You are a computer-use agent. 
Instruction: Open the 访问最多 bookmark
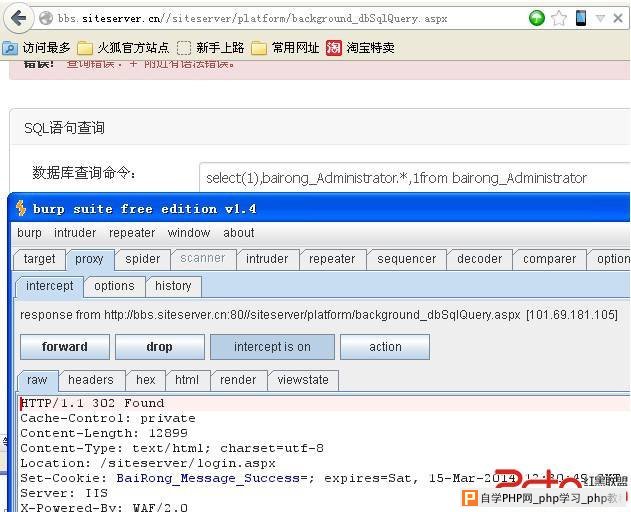point(36,48)
